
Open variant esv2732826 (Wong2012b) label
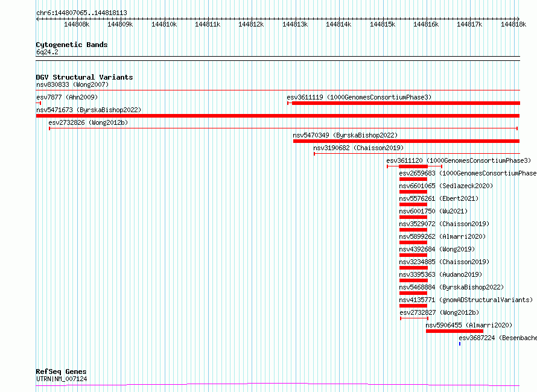tap(88, 122)
